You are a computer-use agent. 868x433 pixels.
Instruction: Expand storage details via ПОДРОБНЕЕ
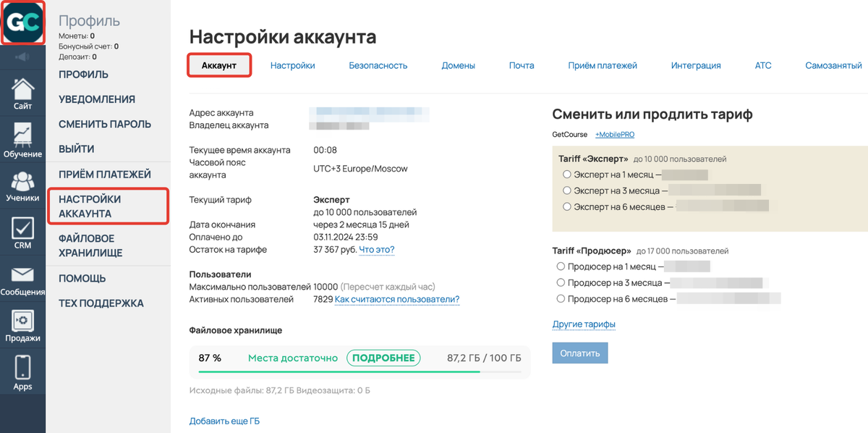(383, 358)
